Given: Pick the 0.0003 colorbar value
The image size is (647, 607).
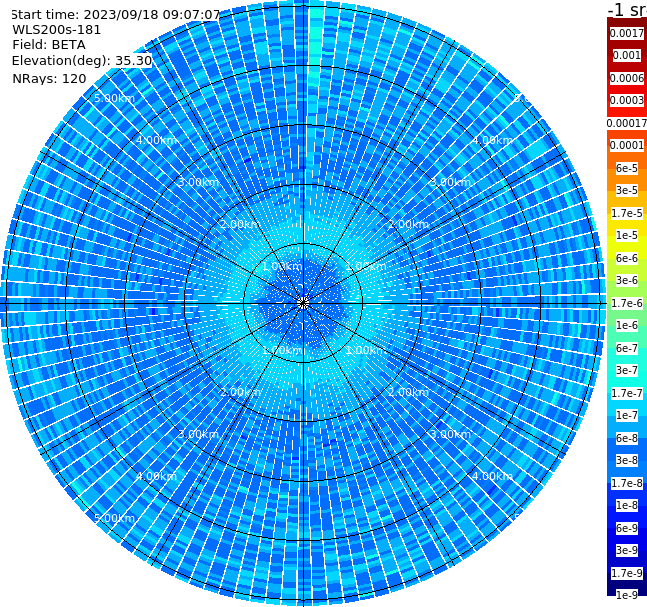Looking at the screenshot, I should pos(627,100).
